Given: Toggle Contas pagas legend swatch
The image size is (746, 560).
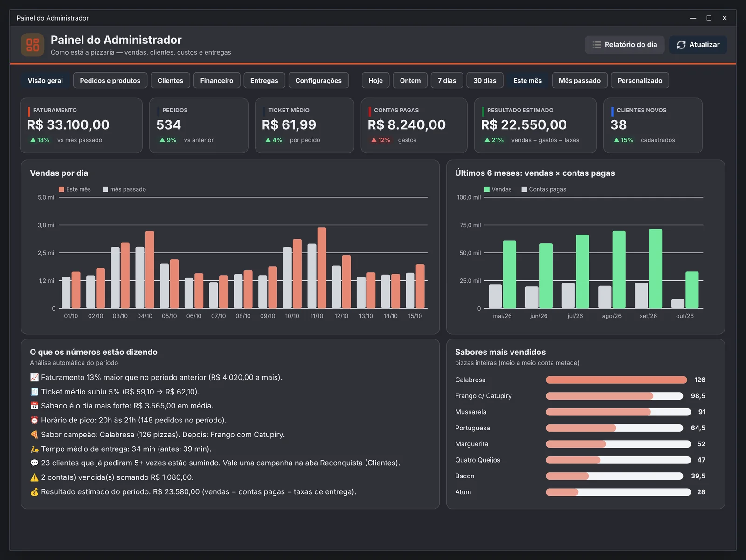Looking at the screenshot, I should (x=524, y=189).
